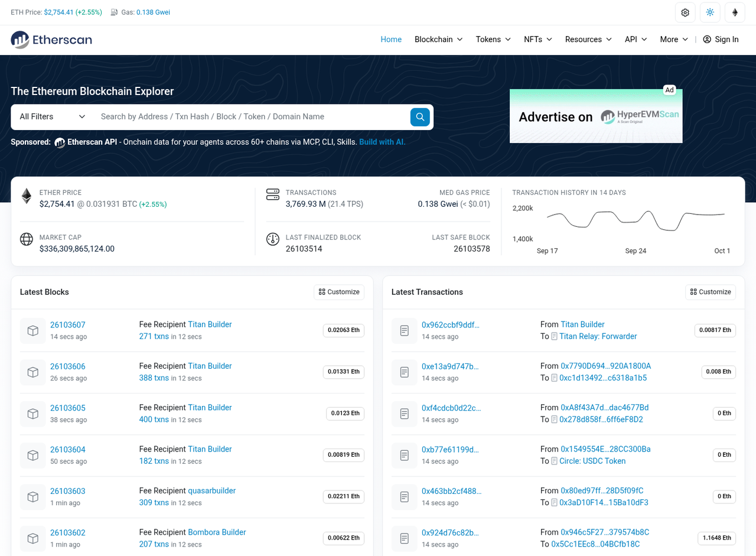Click the 0.02063 Eth block reward badge

click(x=344, y=330)
